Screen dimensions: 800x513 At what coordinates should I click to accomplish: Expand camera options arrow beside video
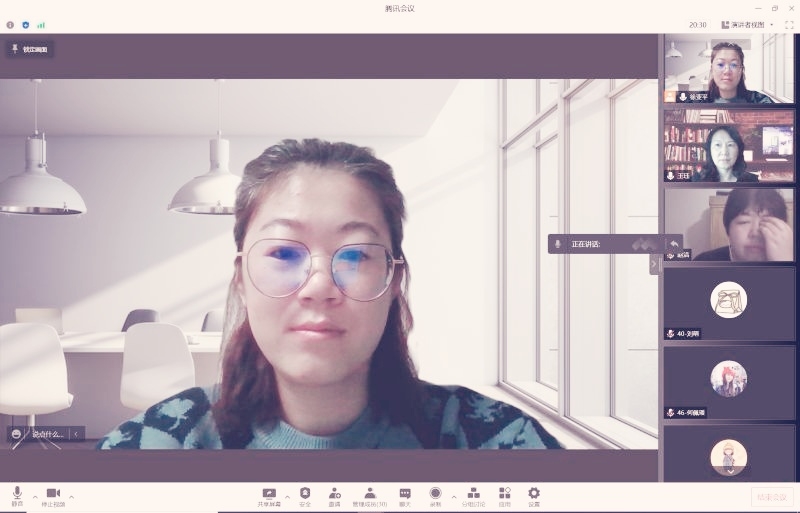coord(71,496)
